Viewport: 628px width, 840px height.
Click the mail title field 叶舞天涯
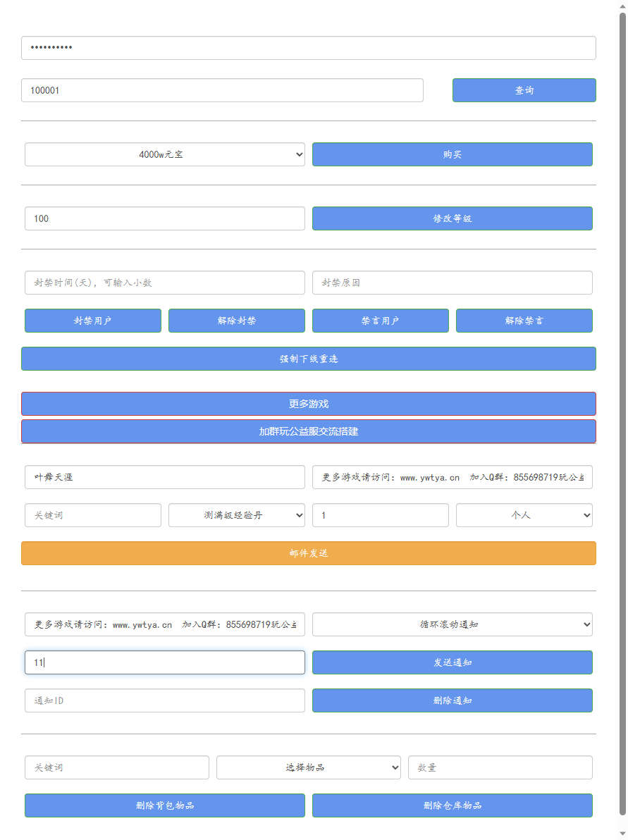(164, 477)
